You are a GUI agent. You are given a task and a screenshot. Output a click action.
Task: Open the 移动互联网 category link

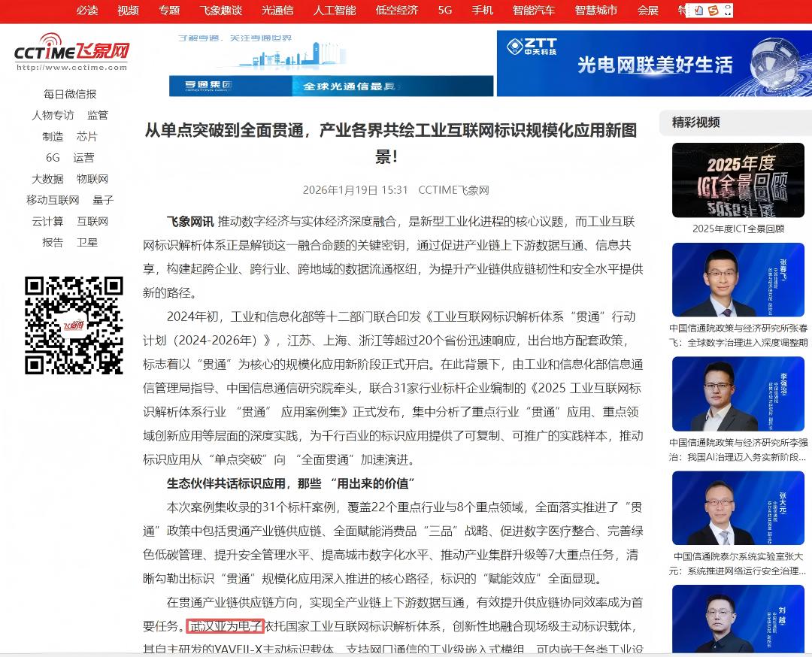pyautogui.click(x=53, y=200)
